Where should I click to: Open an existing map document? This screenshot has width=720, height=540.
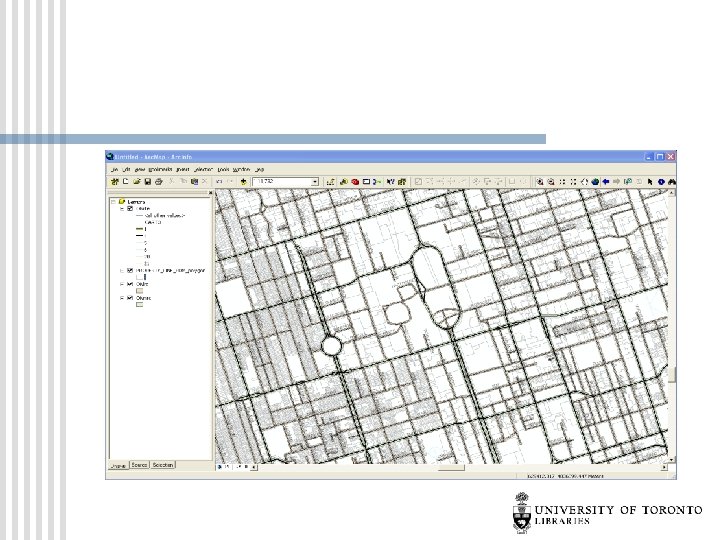[x=136, y=182]
